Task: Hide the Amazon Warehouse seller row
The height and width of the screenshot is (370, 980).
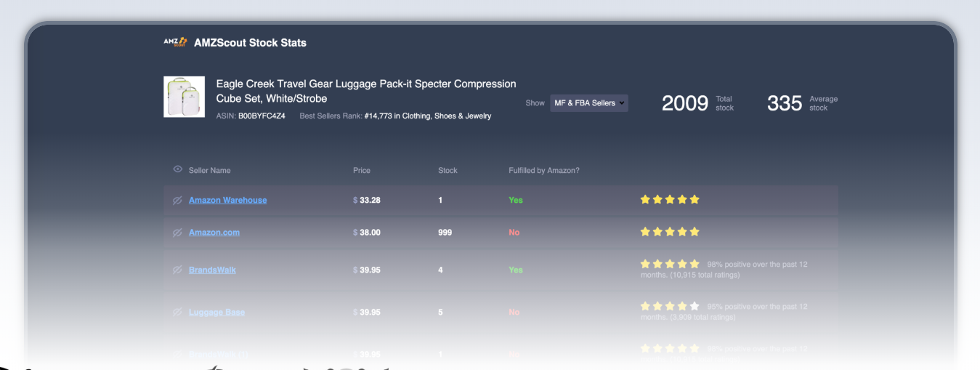Action: point(177,200)
